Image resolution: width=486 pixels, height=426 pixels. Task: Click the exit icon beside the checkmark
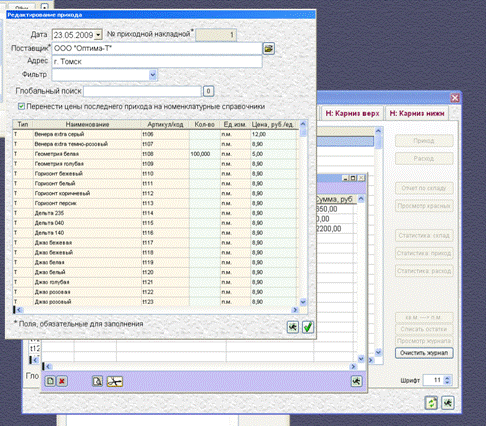click(x=293, y=327)
